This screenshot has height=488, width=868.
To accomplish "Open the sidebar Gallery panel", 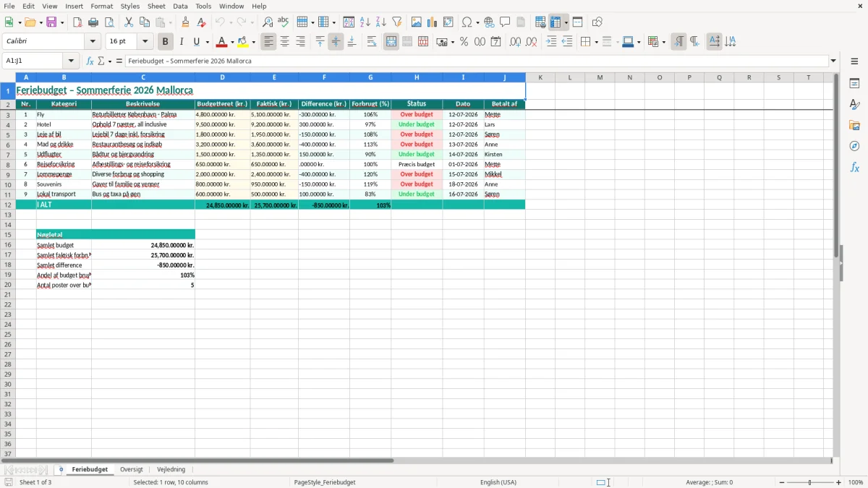I will 854,126.
